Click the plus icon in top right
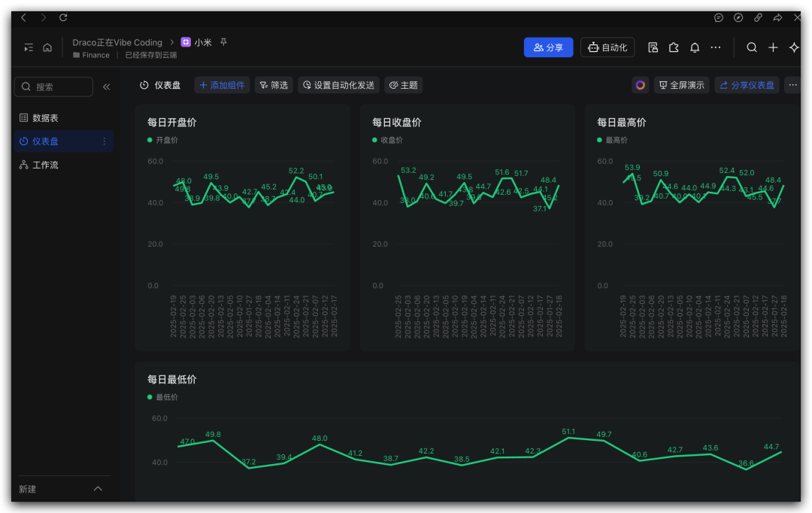 point(773,47)
